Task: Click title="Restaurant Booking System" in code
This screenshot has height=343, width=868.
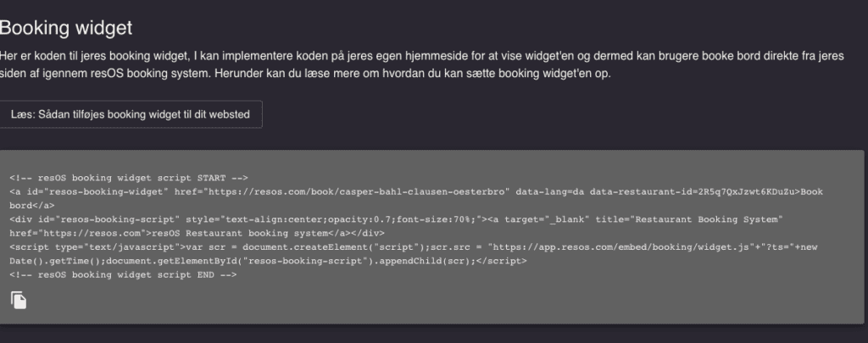Action: click(688, 219)
